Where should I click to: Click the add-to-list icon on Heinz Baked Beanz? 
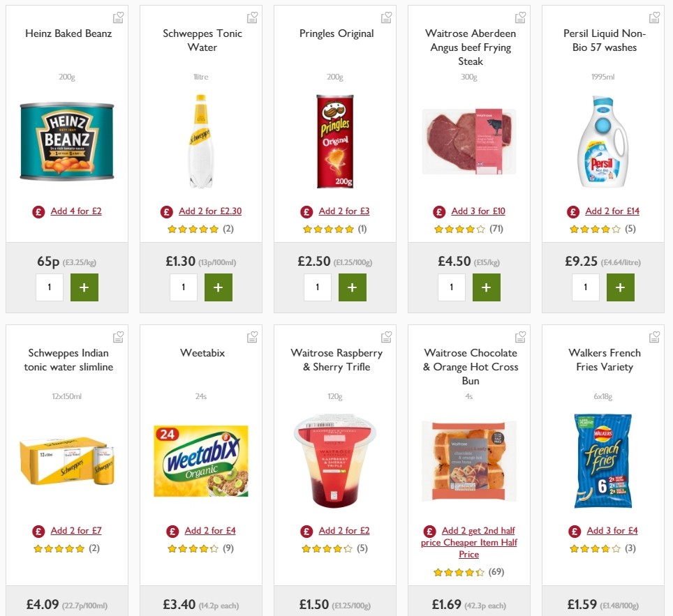click(118, 17)
